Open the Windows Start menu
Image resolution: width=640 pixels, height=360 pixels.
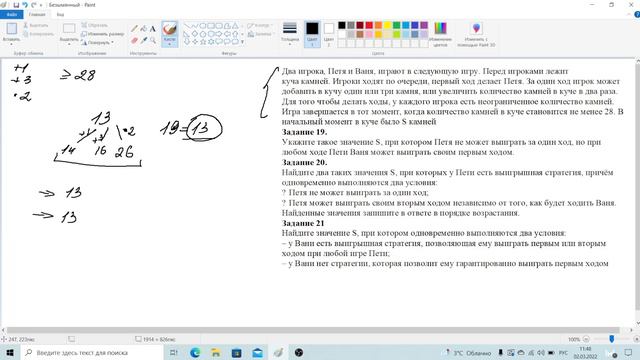click(9, 352)
